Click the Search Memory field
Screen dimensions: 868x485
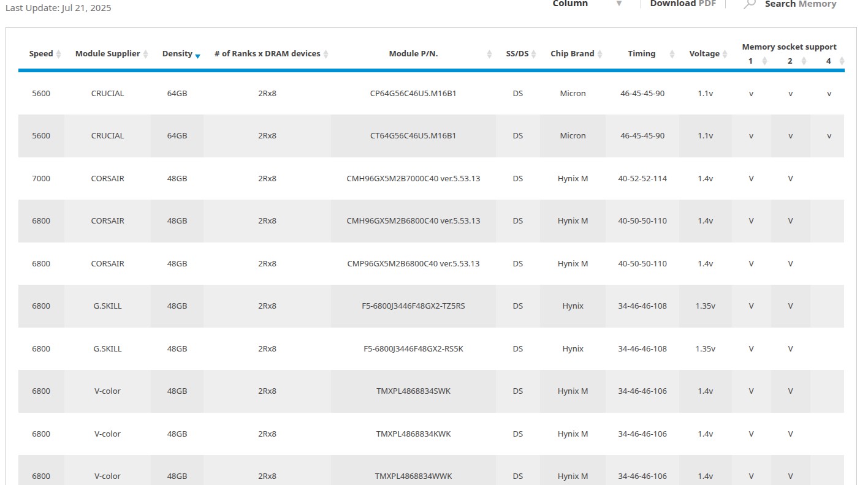click(x=801, y=4)
